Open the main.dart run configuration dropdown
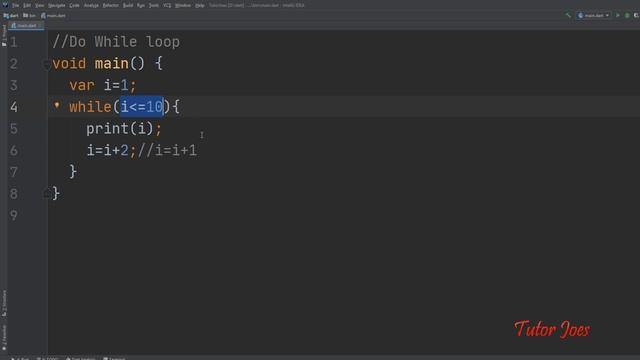Screen dimensions: 640x360 click(594, 16)
